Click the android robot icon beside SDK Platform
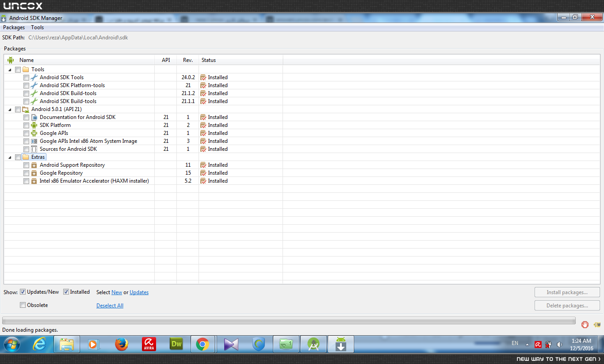604x364 pixels. click(x=34, y=125)
